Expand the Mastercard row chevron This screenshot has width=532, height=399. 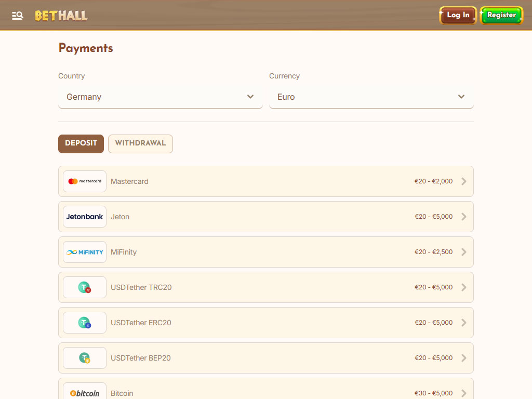coord(464,181)
